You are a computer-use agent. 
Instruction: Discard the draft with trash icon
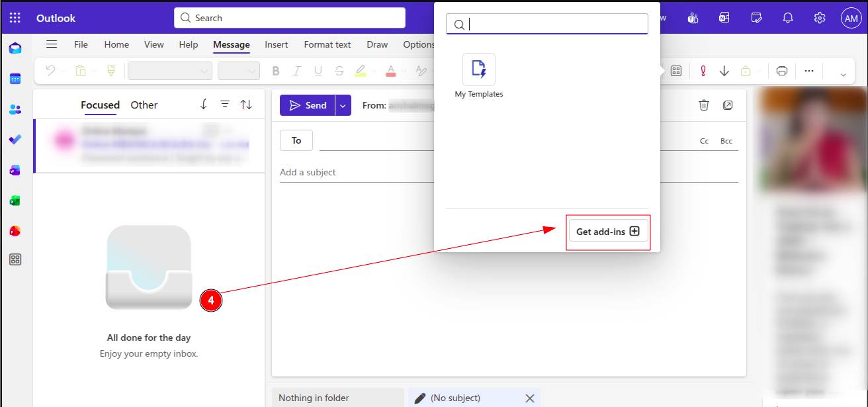(x=704, y=105)
